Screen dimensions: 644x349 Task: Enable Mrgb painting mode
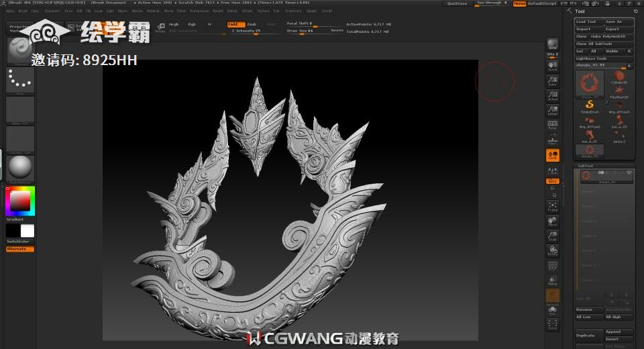point(174,24)
